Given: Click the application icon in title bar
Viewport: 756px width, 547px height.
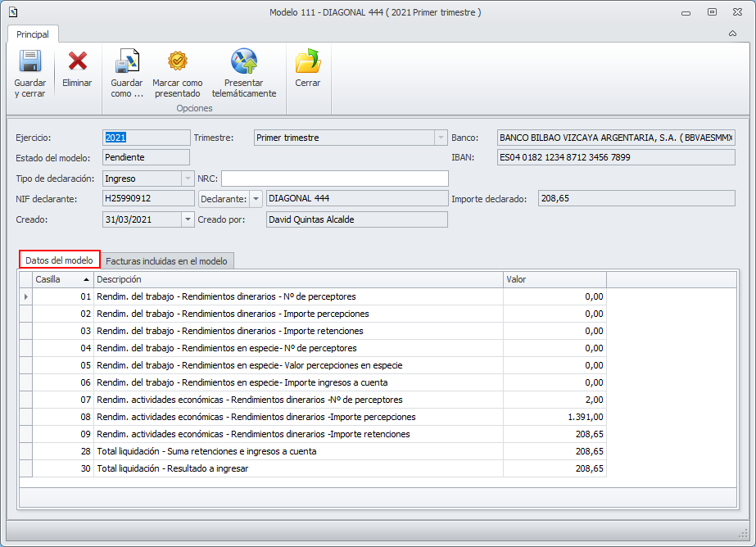Looking at the screenshot, I should point(12,12).
